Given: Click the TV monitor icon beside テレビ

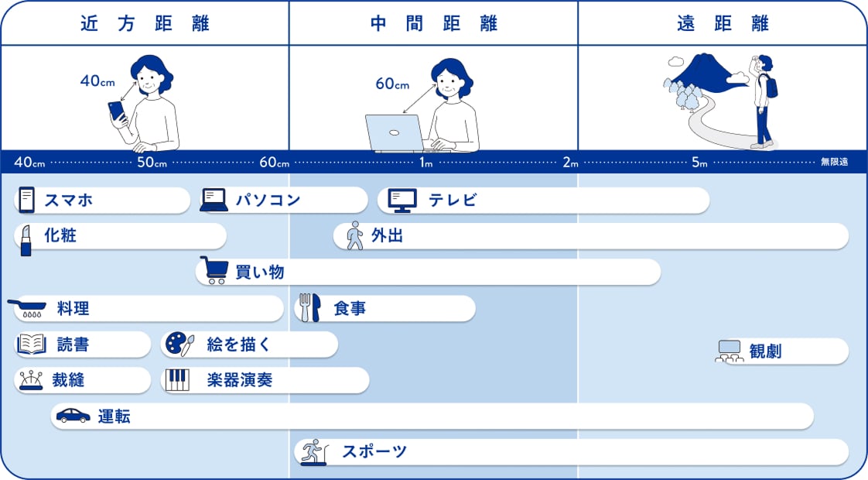Looking at the screenshot, I should 402,201.
